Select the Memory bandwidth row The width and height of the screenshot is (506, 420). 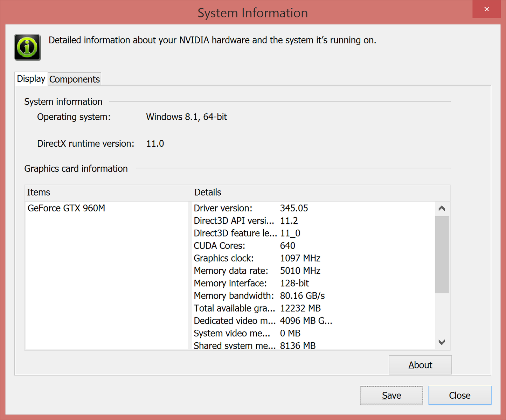(259, 296)
